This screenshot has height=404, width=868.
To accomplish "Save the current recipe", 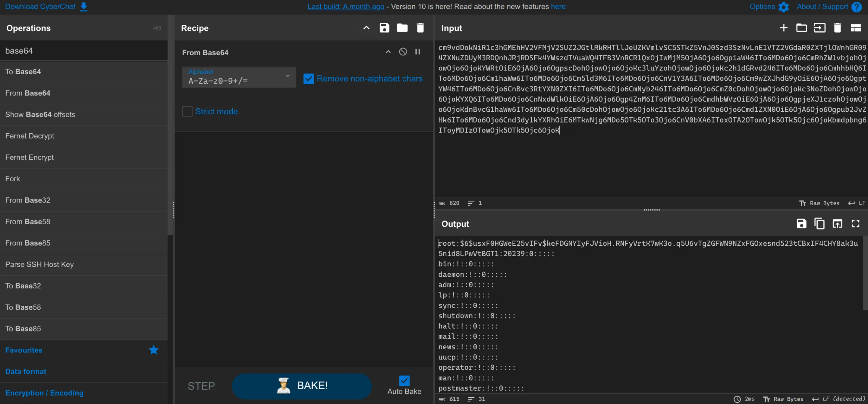I will pyautogui.click(x=384, y=28).
